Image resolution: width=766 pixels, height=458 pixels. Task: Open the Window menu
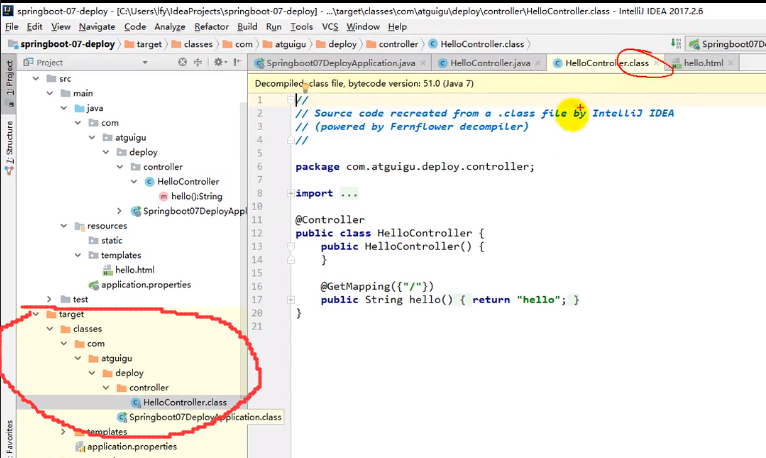tap(363, 27)
